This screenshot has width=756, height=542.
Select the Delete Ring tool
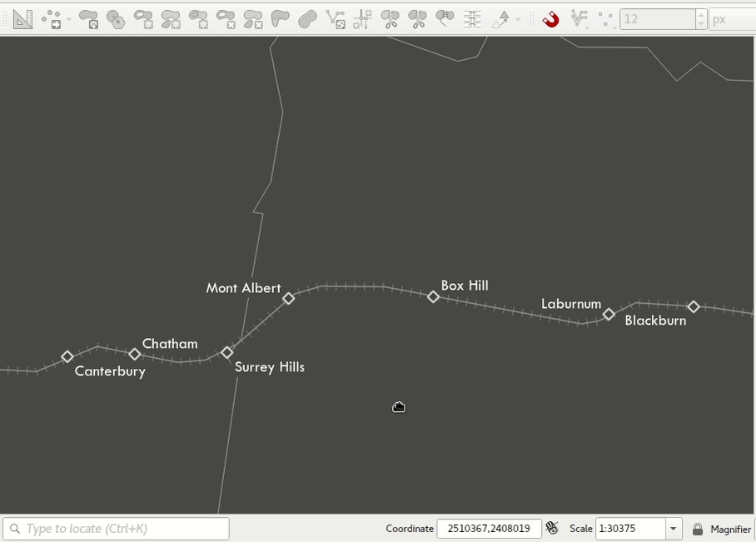pos(226,19)
